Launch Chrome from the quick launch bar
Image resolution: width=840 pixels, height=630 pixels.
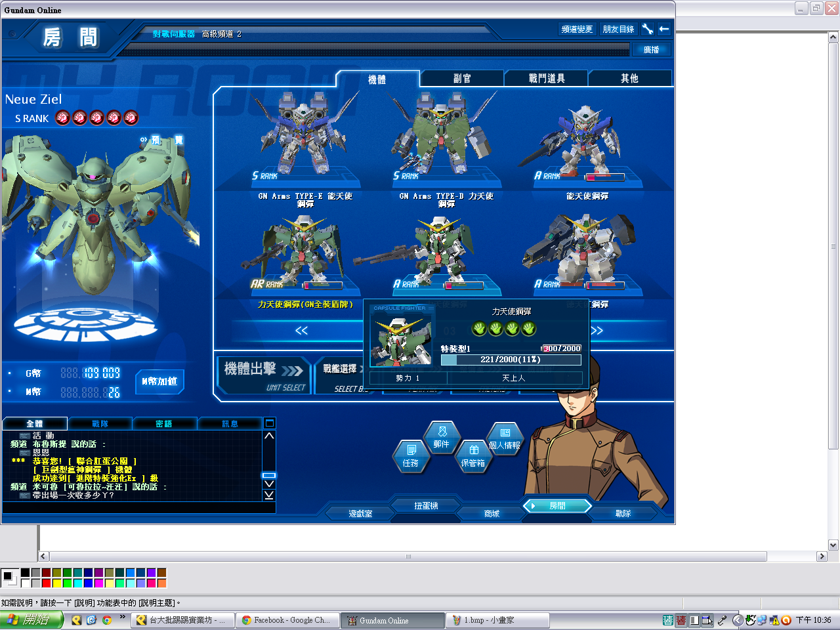coord(106,620)
